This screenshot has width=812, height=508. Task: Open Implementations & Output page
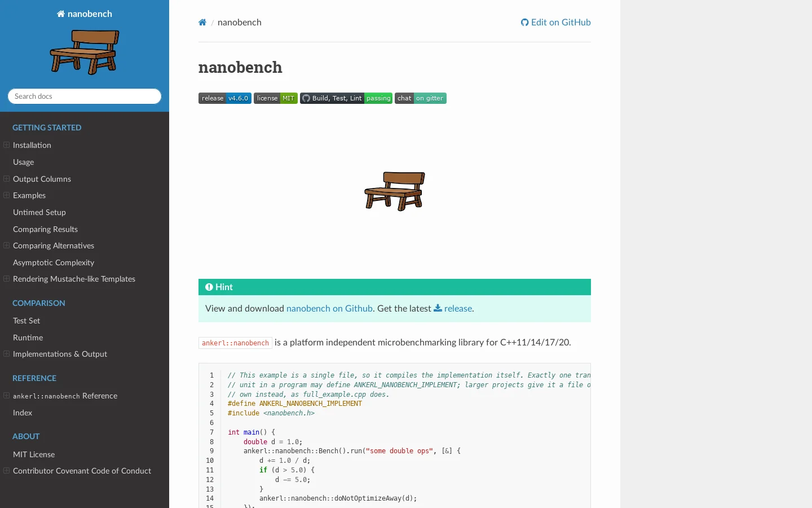coord(60,354)
